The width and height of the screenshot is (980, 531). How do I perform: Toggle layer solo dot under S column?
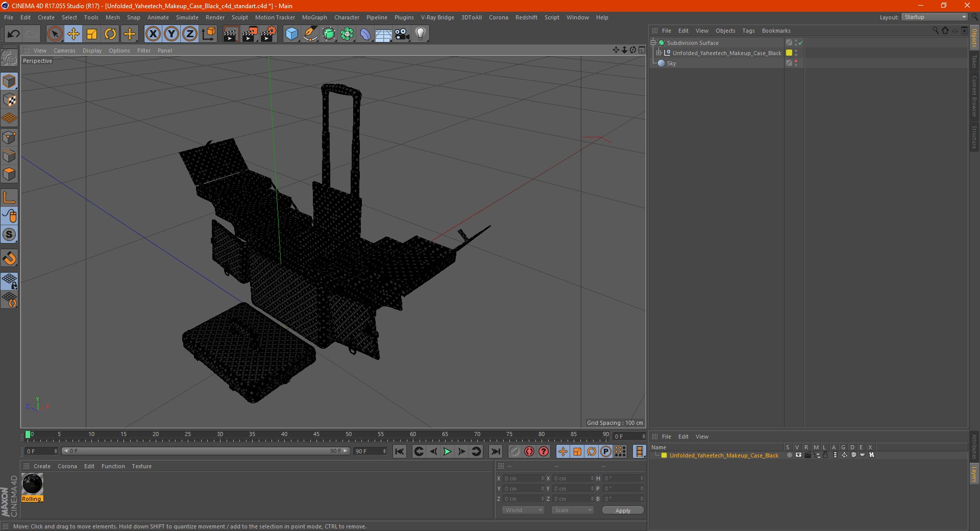click(789, 455)
